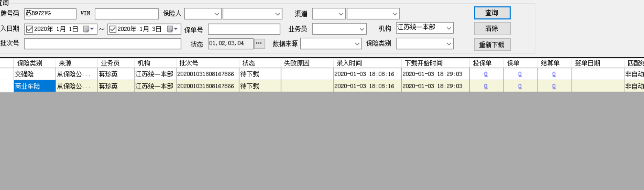Open the status selection ellipsis button
644x190 pixels.
point(259,44)
